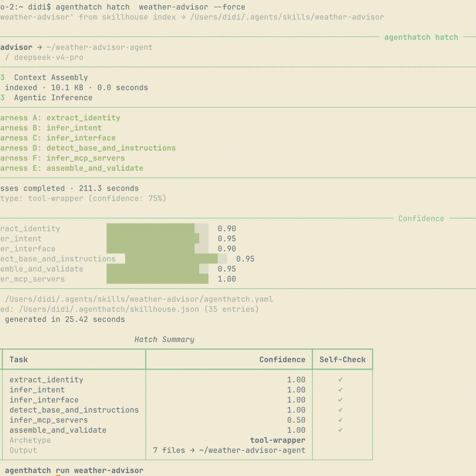Click the 'generated in 25.42 seconds' line
The image size is (476, 476).
[x=65, y=319]
